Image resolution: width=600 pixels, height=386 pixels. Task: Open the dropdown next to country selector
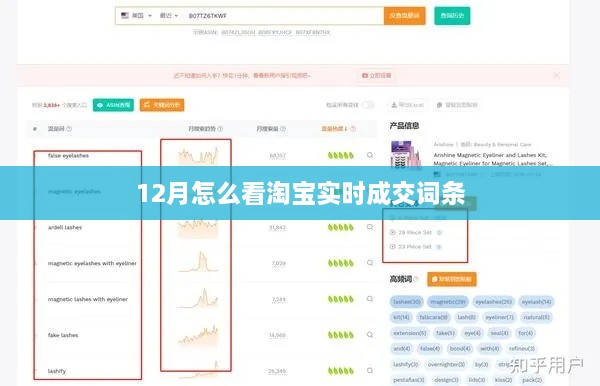(x=169, y=16)
